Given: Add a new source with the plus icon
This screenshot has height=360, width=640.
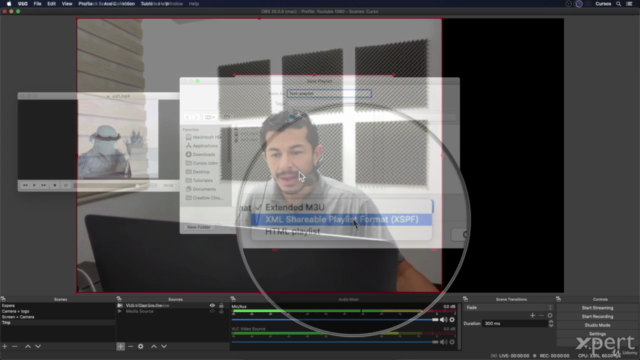Looking at the screenshot, I should [120, 346].
